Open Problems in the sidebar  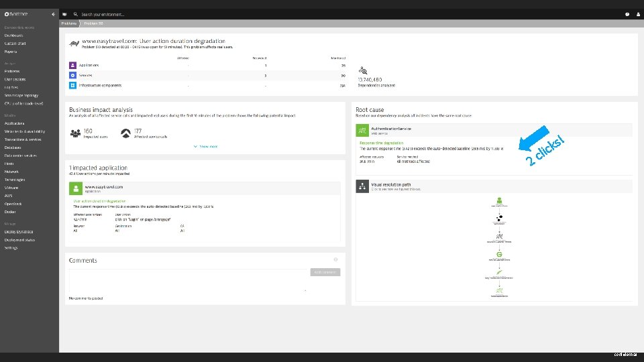pos(12,72)
